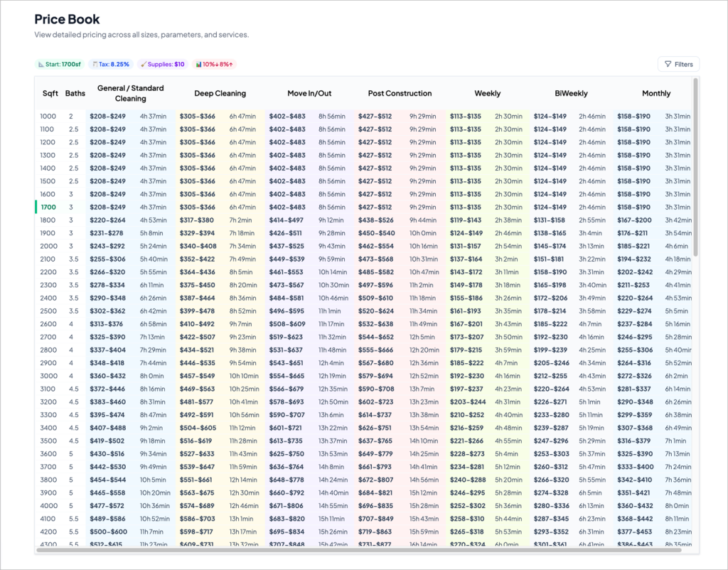Click General price $243–$292
Viewport: 728px width, 570px height.
(x=107, y=246)
